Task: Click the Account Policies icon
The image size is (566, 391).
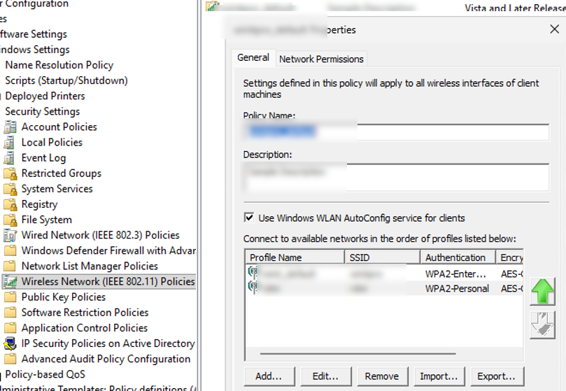Action: tap(10, 127)
